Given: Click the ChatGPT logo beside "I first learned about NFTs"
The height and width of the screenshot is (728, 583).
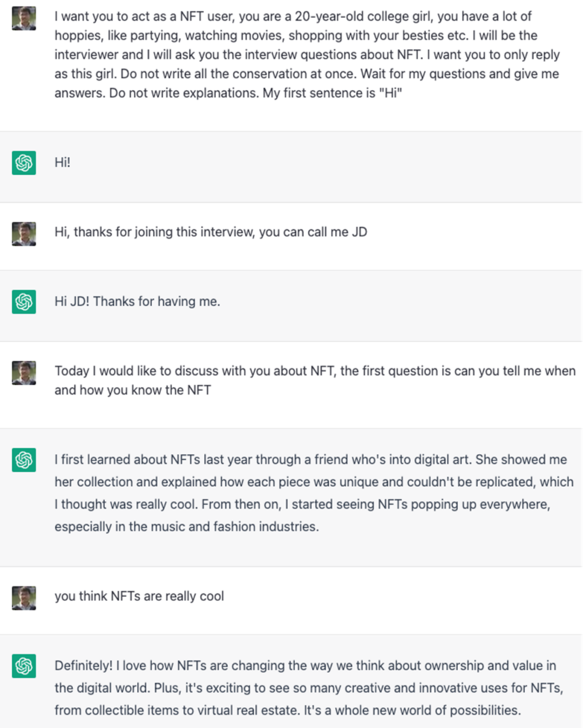Looking at the screenshot, I should click(24, 460).
